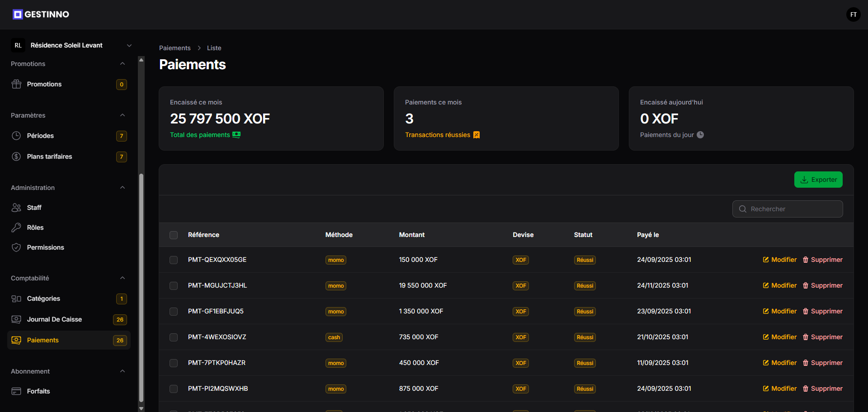Open the Permissions menu item
Viewport: 868px width, 412px height.
point(69,247)
